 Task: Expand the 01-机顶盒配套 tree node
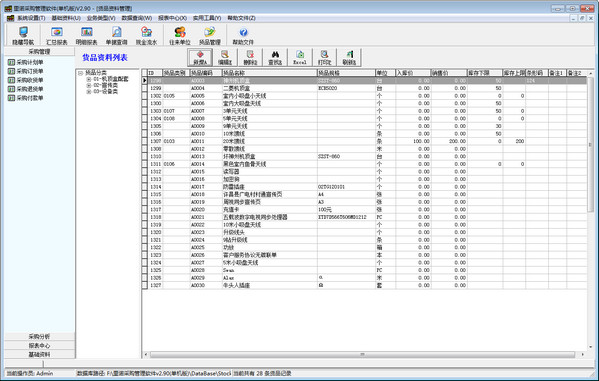click(x=89, y=79)
